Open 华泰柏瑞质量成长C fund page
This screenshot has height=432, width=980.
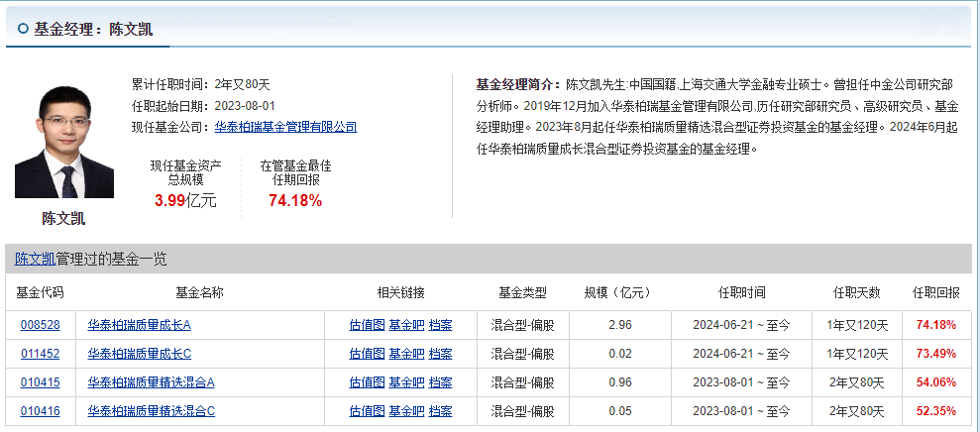[140, 354]
